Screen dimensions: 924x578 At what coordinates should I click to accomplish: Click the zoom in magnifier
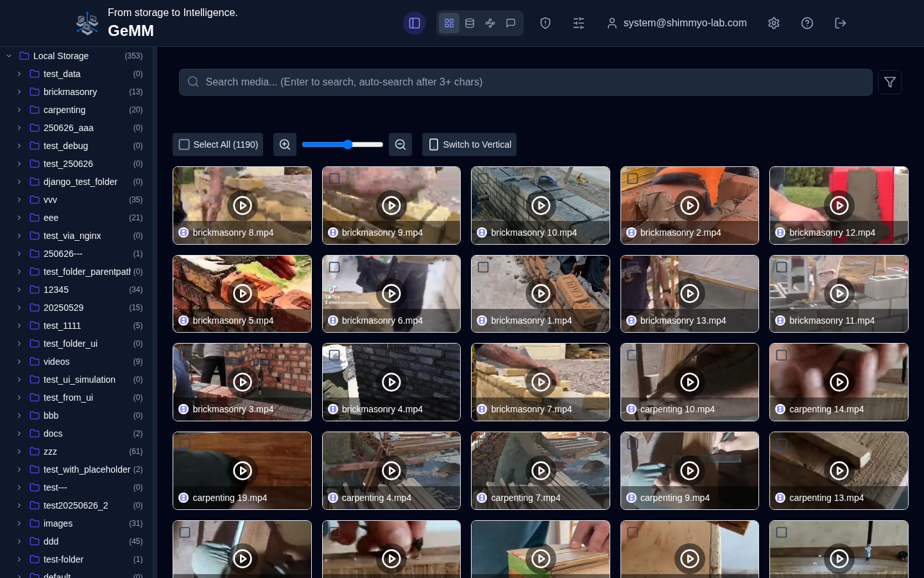pos(285,144)
